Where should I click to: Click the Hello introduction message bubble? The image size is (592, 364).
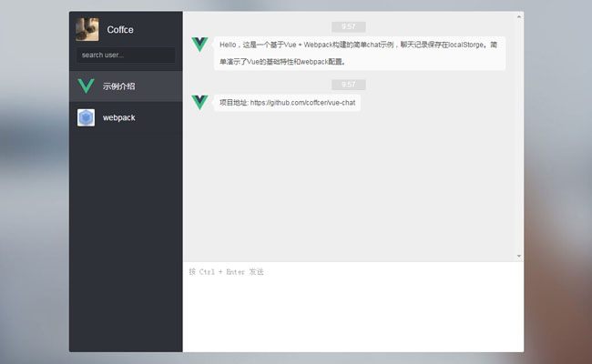tap(359, 53)
